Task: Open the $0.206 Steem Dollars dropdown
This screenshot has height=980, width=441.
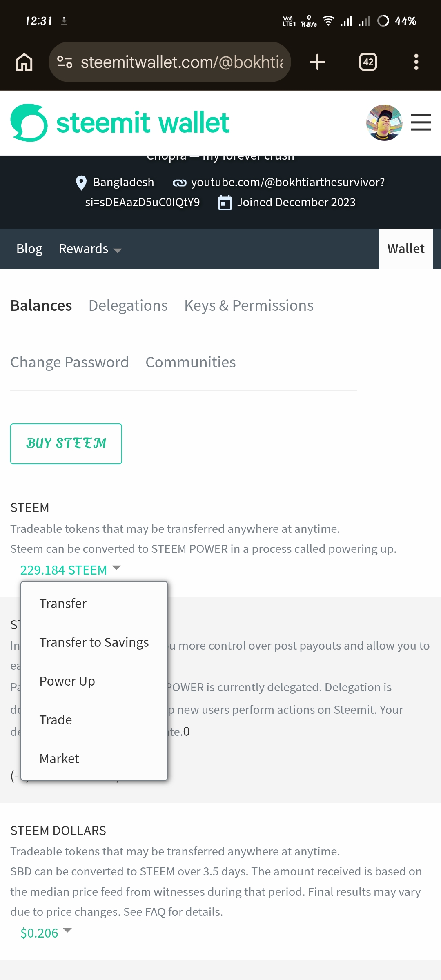Action: tap(46, 933)
